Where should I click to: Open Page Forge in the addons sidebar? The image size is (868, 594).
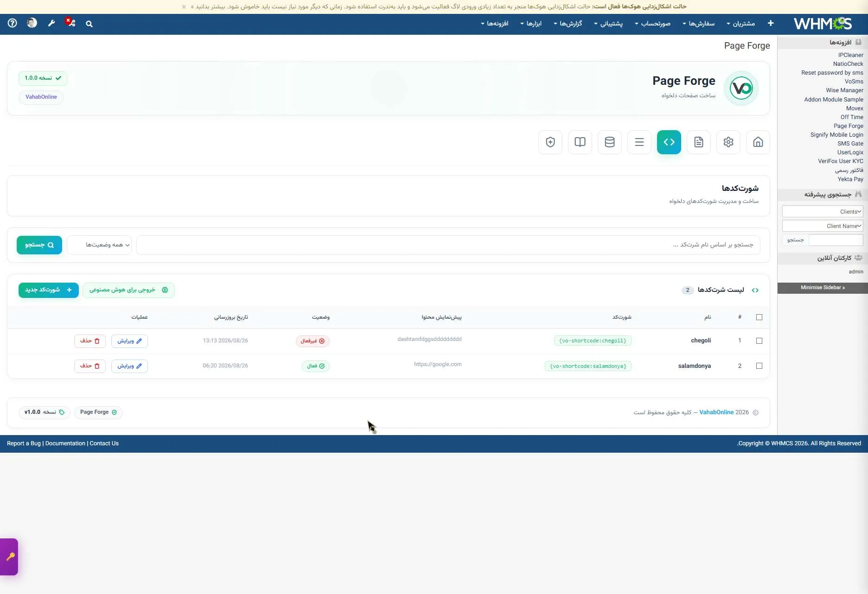coord(848,126)
